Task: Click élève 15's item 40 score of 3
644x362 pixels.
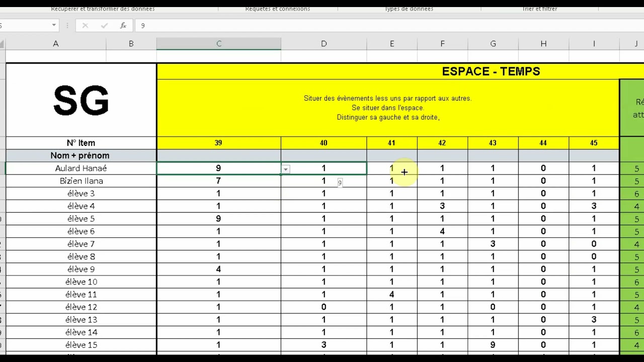Action: (324, 345)
